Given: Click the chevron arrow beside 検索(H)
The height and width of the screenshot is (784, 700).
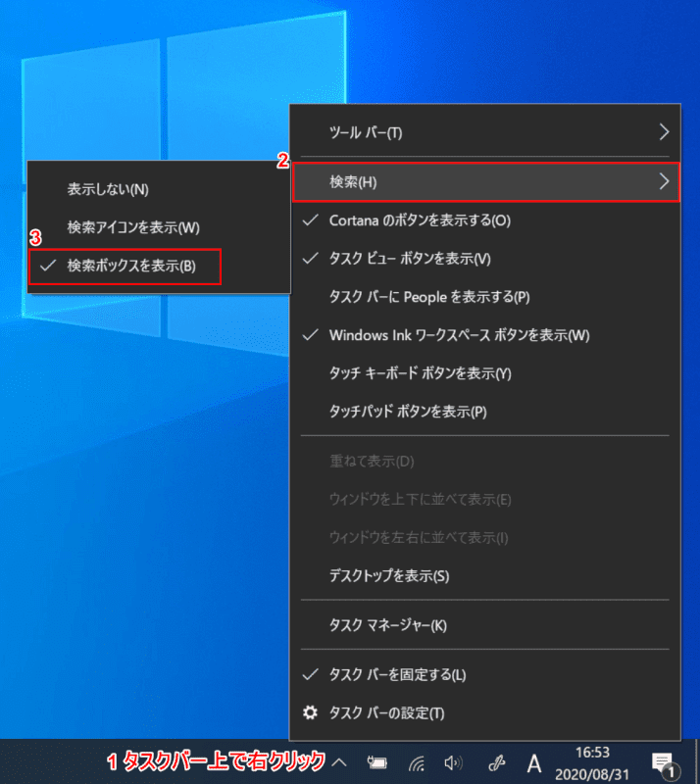Looking at the screenshot, I should point(664,181).
